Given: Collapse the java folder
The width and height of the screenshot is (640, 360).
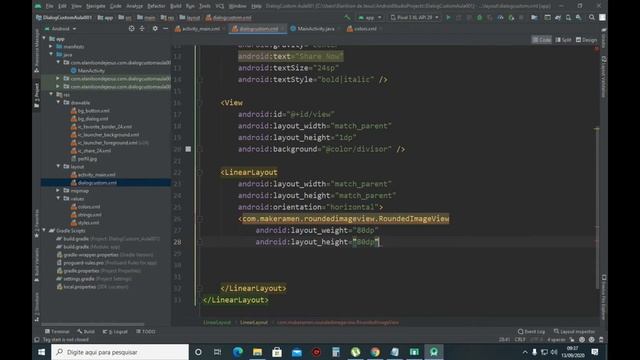Looking at the screenshot, I should (51, 54).
